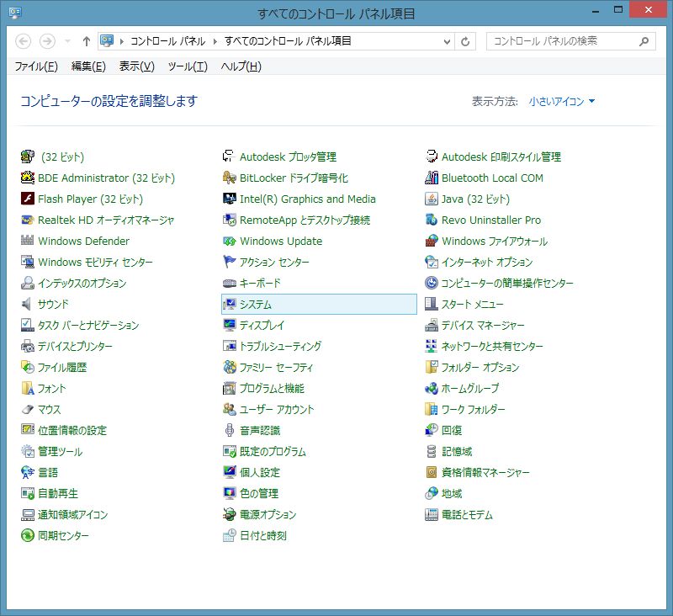Image resolution: width=673 pixels, height=616 pixels.
Task: Click the Windows Update icon
Action: point(230,241)
